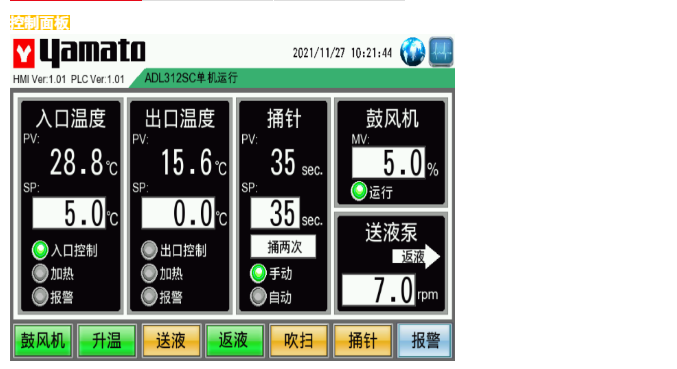The width and height of the screenshot is (677, 369).
Task: Click the 入口温度 PV reading 28.8
Action: point(77,163)
